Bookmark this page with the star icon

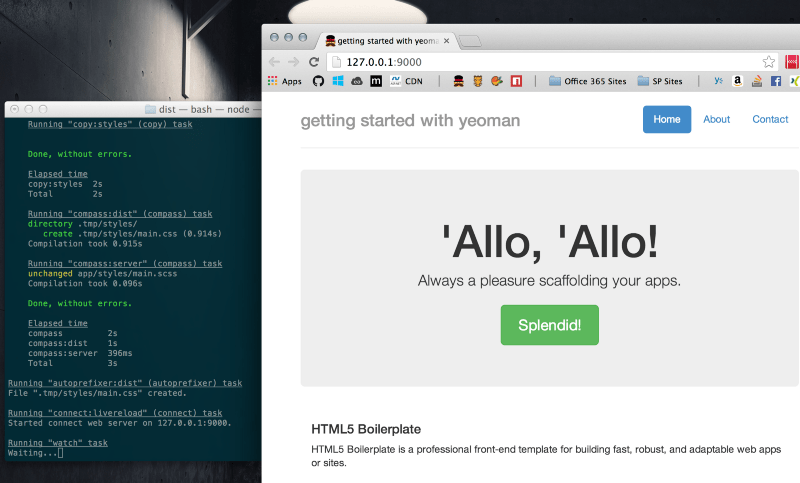click(768, 61)
